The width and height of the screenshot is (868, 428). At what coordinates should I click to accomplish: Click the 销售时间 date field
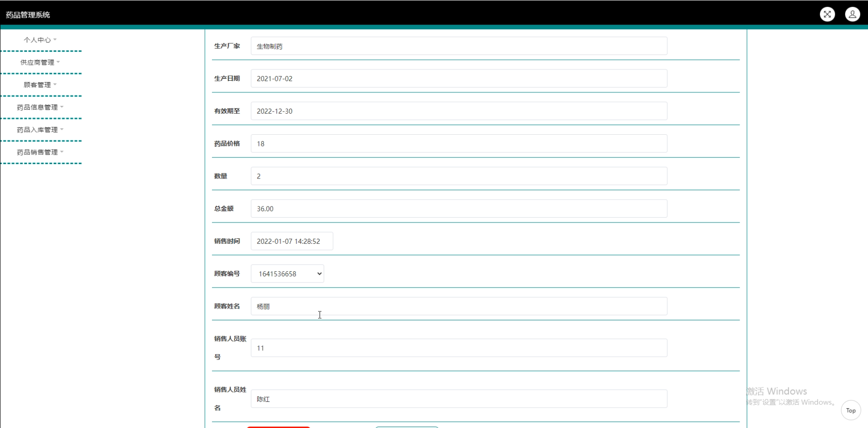tap(292, 241)
